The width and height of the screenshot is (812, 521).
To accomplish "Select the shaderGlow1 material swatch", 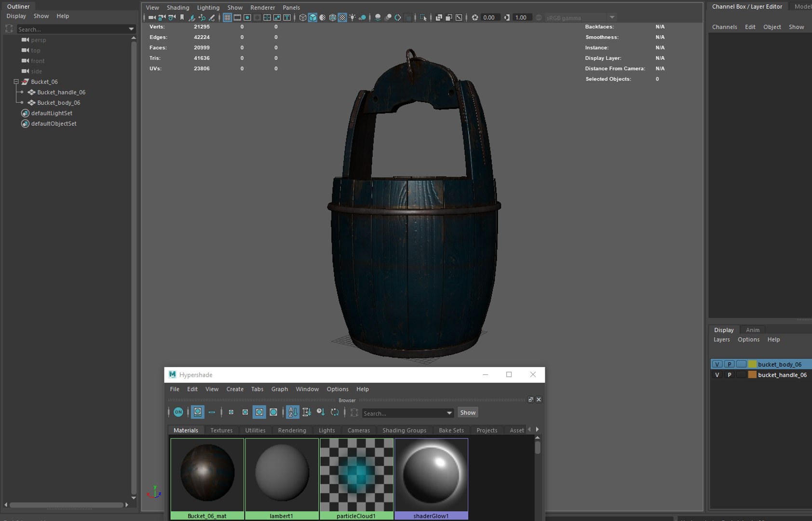I will pyautogui.click(x=432, y=479).
